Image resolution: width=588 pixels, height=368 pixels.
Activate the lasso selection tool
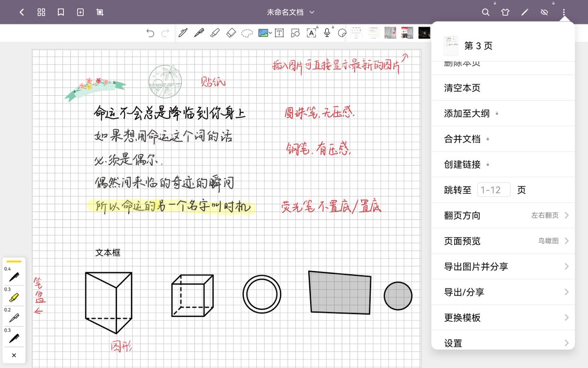click(246, 33)
